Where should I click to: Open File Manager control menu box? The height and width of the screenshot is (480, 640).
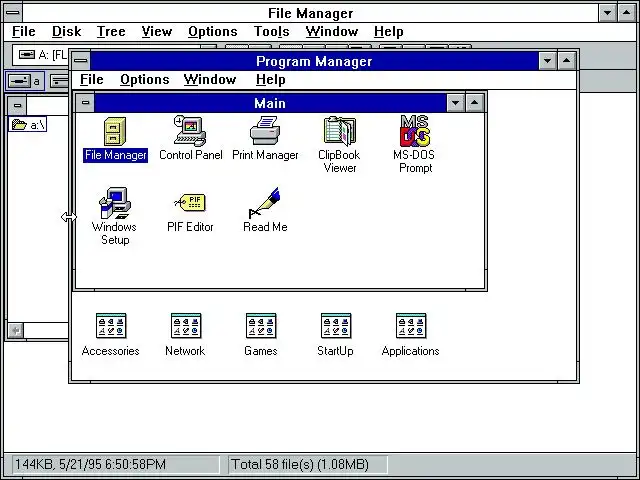[13, 13]
